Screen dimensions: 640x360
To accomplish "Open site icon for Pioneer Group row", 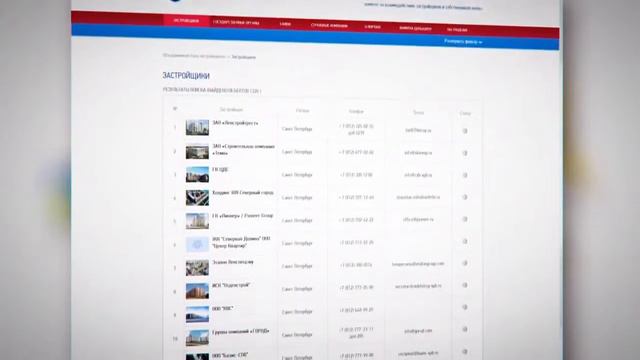I will coord(464,219).
